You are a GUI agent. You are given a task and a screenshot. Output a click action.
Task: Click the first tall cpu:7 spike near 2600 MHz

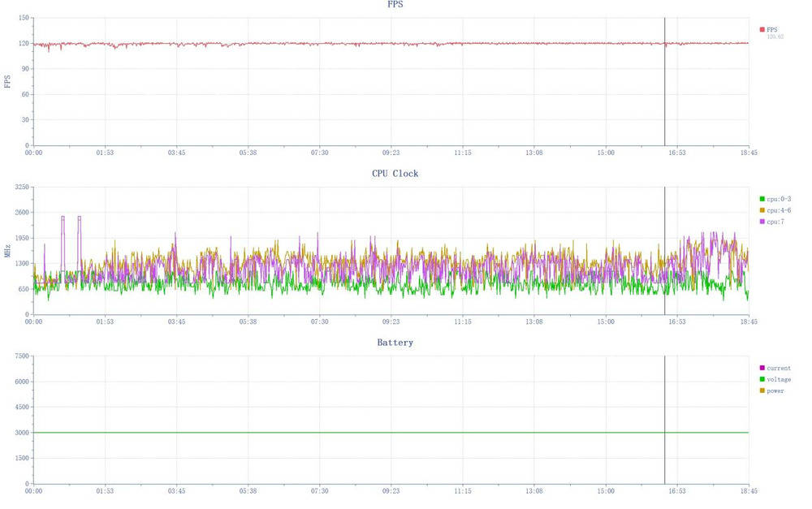(x=63, y=218)
